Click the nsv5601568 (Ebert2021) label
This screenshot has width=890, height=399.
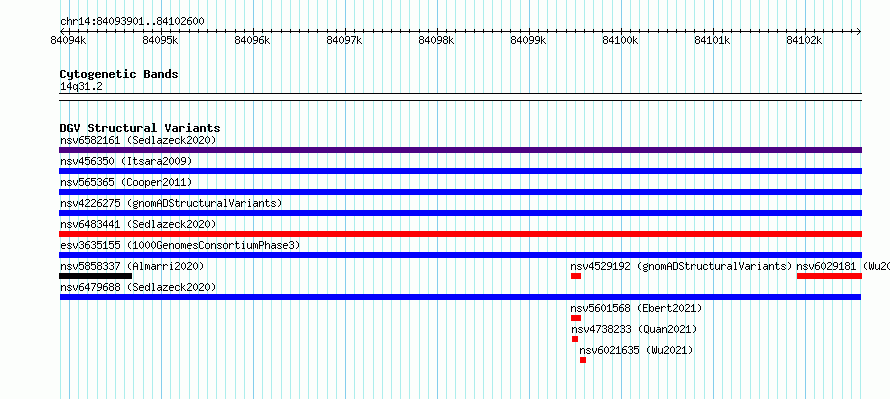(636, 308)
